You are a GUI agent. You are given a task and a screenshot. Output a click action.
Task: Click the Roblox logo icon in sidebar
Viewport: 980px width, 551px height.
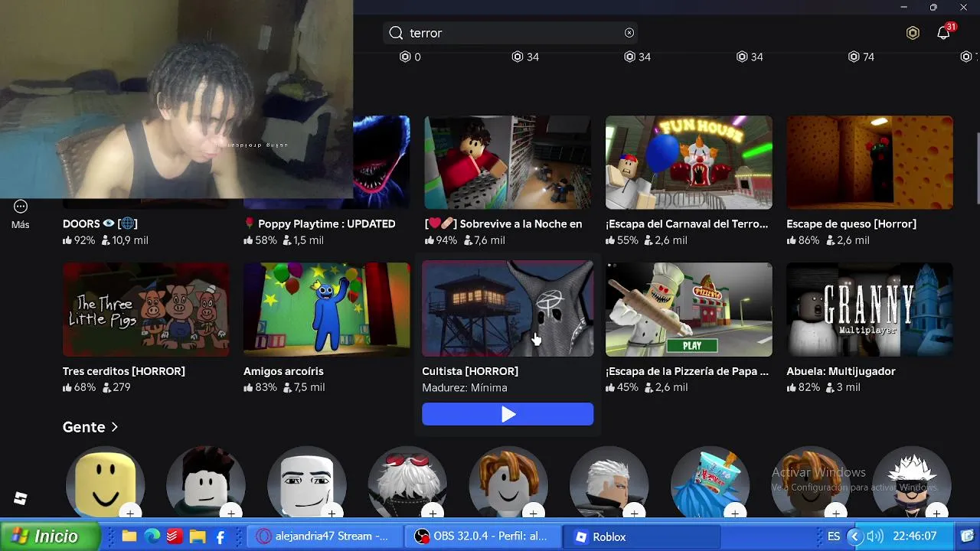point(21,499)
